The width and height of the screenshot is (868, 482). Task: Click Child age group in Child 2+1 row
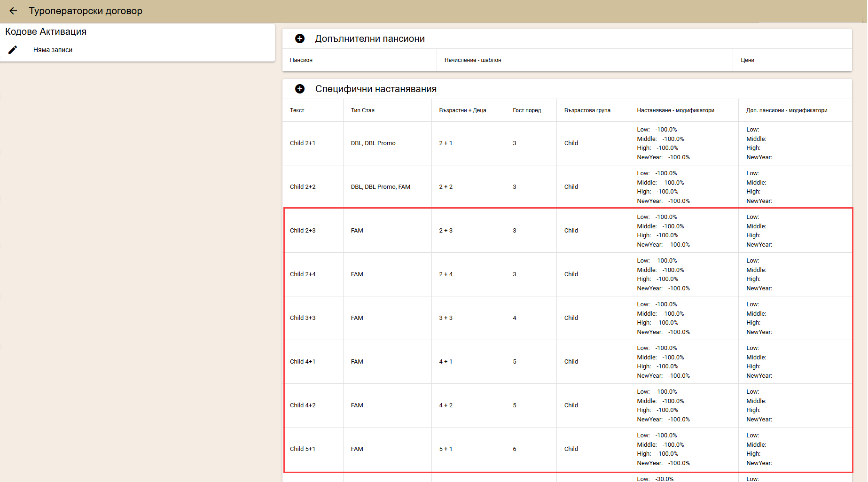pyautogui.click(x=571, y=143)
